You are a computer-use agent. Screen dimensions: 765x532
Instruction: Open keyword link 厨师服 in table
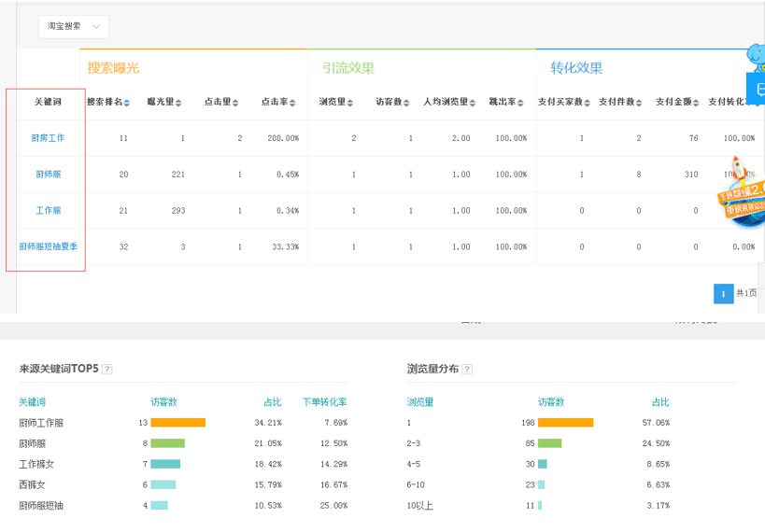[x=49, y=175]
